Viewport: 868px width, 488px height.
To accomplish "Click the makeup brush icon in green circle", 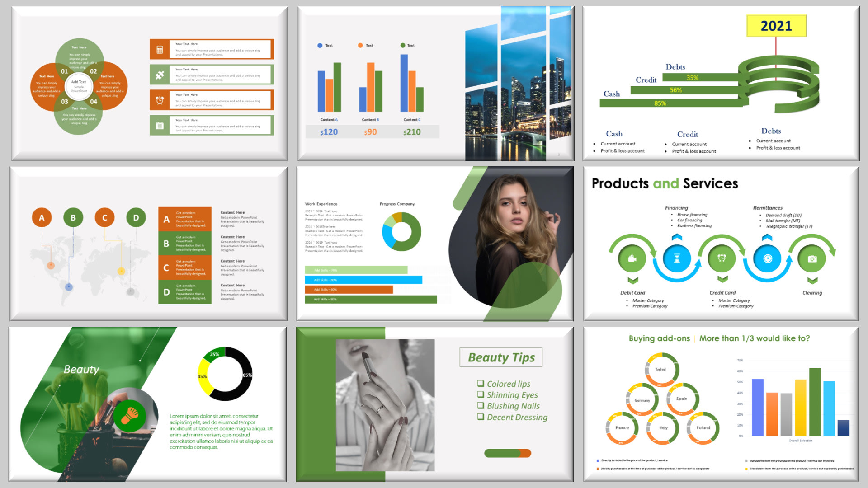I will click(x=130, y=415).
